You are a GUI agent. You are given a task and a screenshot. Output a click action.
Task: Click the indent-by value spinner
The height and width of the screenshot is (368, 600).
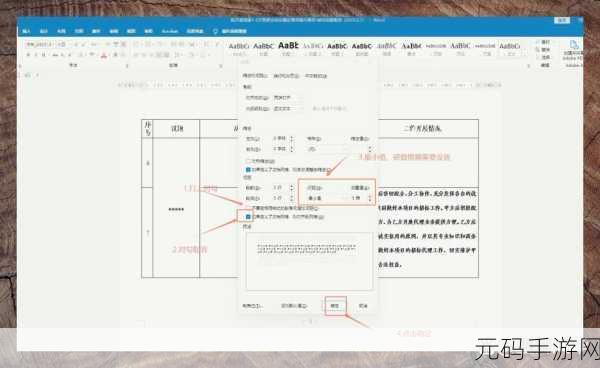370,149
